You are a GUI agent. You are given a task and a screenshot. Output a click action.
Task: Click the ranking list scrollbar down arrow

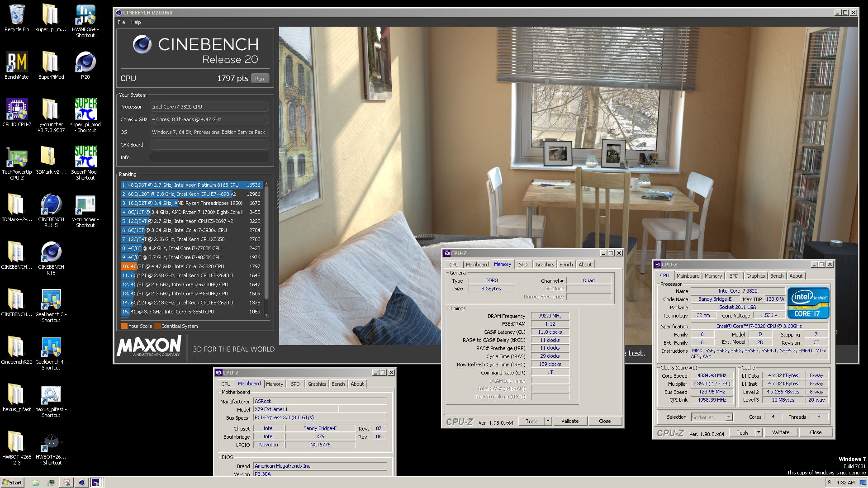pyautogui.click(x=266, y=315)
